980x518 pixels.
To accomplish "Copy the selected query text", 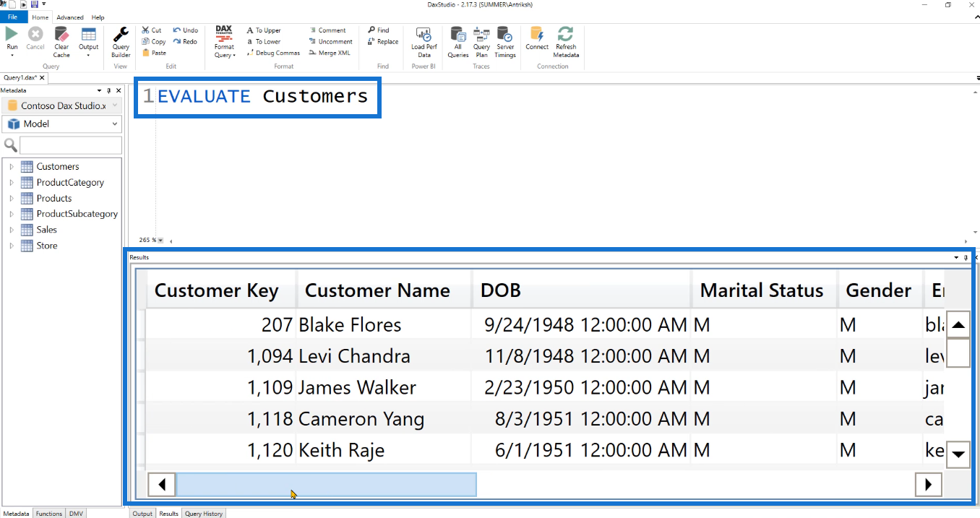I will [154, 42].
